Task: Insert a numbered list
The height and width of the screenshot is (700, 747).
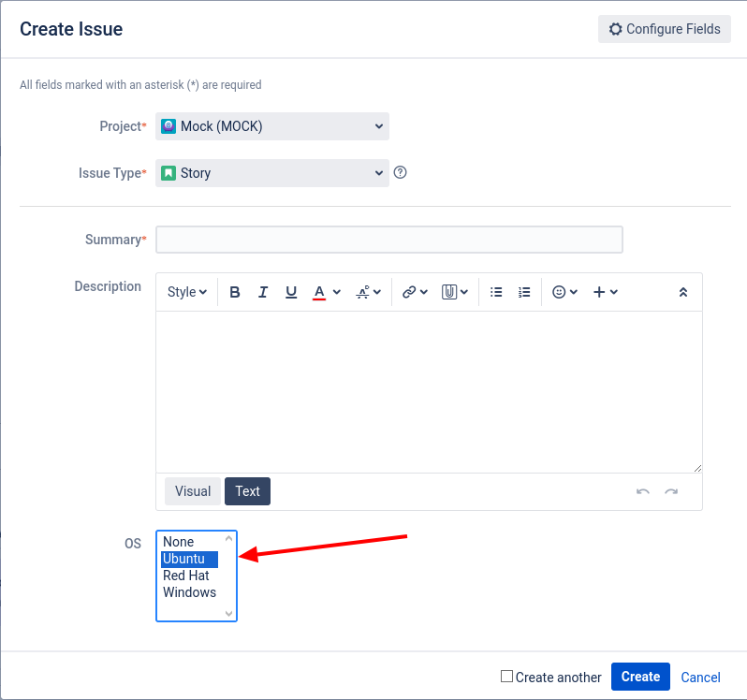Action: tap(524, 292)
